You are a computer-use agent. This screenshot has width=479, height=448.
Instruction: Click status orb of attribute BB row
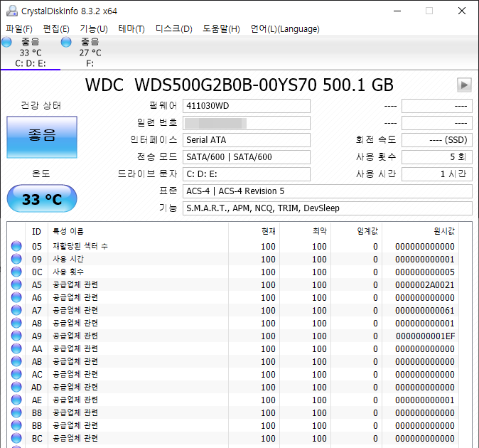pyautogui.click(x=16, y=425)
